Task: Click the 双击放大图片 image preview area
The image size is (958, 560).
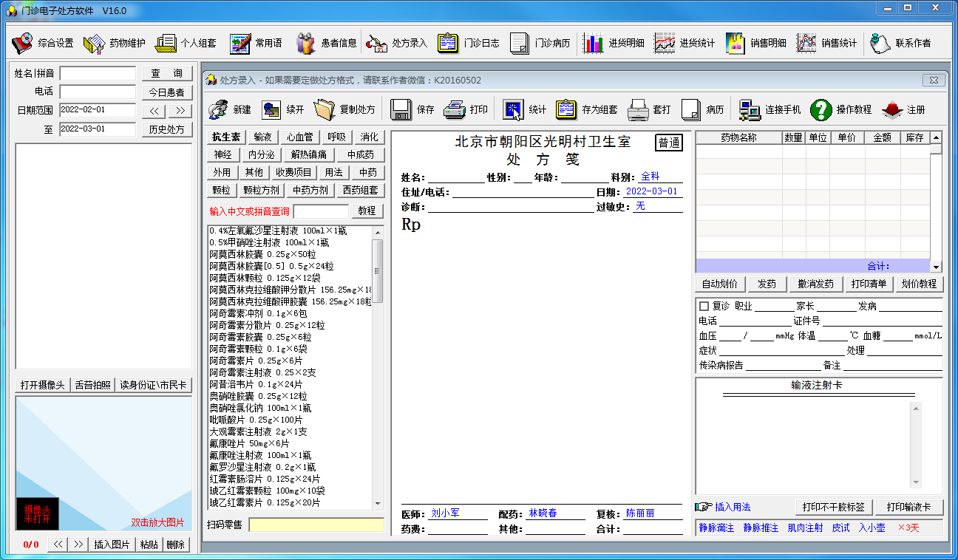Action: pyautogui.click(x=103, y=464)
